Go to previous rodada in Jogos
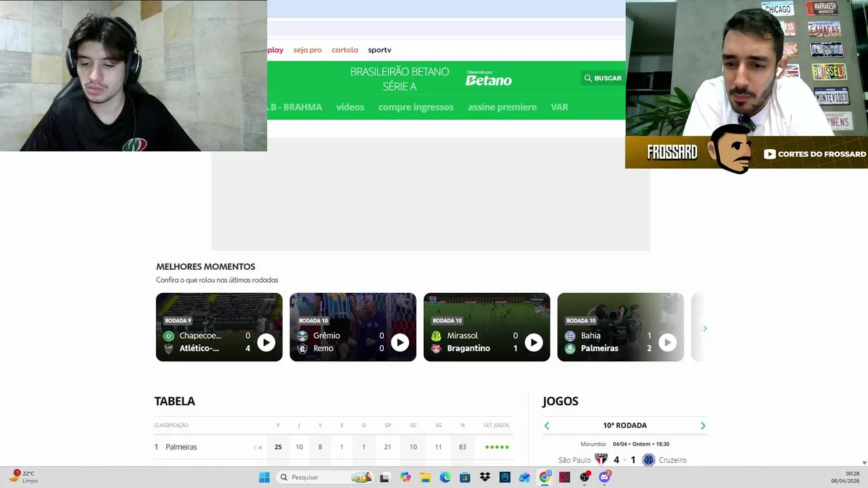The height and width of the screenshot is (488, 868). coord(547,426)
